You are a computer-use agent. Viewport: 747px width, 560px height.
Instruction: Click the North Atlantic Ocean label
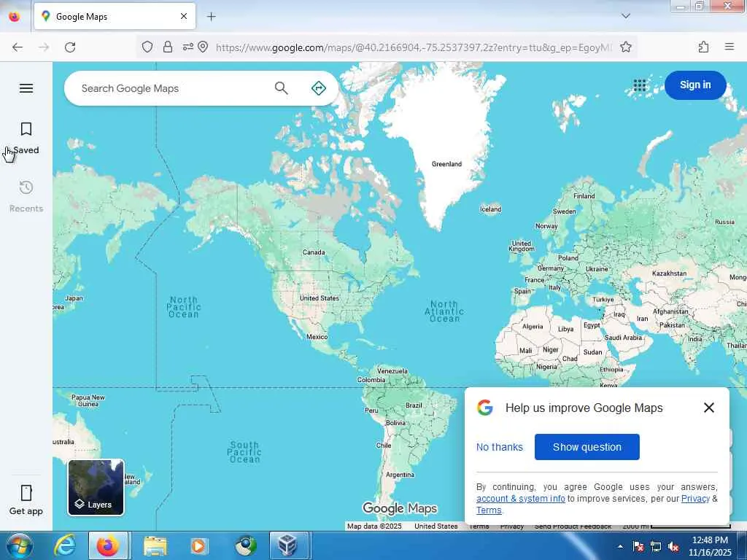[x=444, y=311]
